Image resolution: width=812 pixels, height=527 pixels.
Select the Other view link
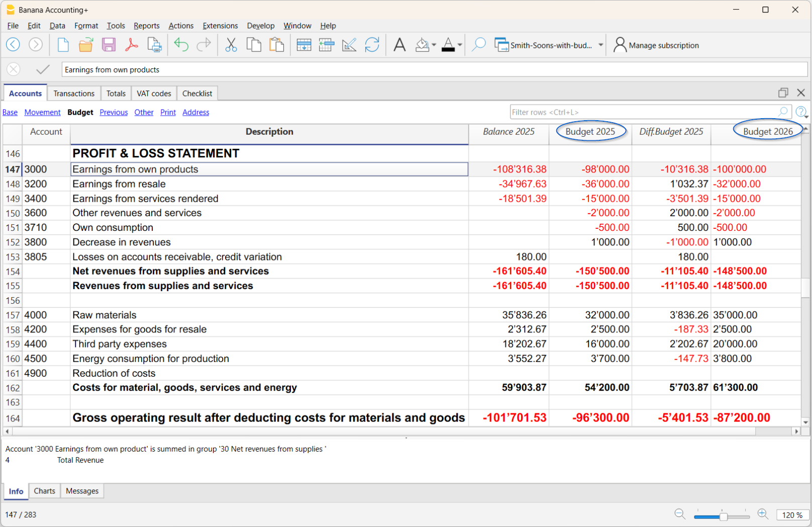(144, 112)
